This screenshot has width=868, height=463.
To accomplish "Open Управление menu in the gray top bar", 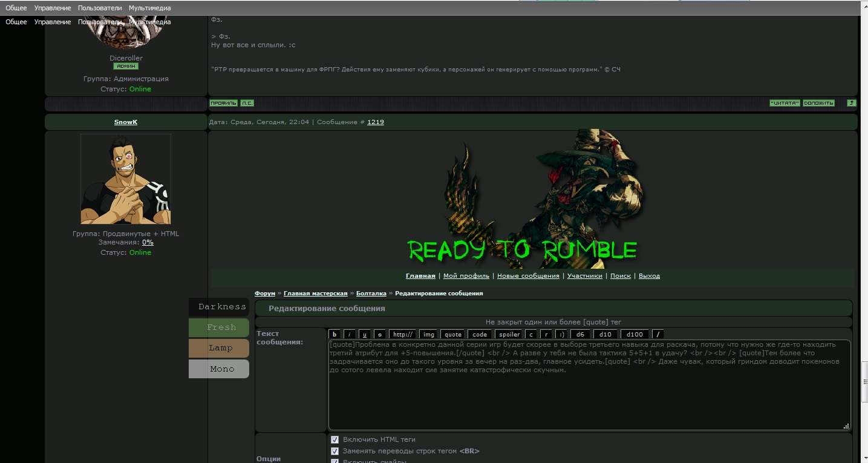I will [x=53, y=8].
